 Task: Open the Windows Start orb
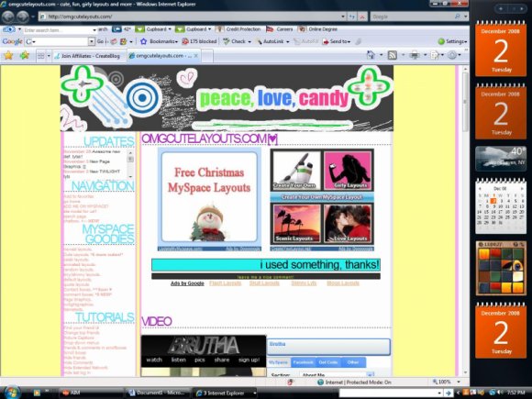point(13,393)
